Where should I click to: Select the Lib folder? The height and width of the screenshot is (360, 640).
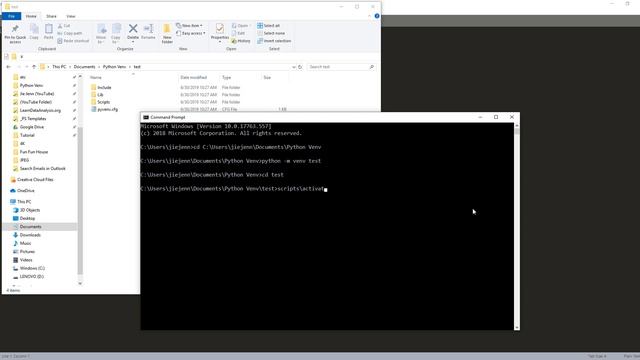[100, 95]
